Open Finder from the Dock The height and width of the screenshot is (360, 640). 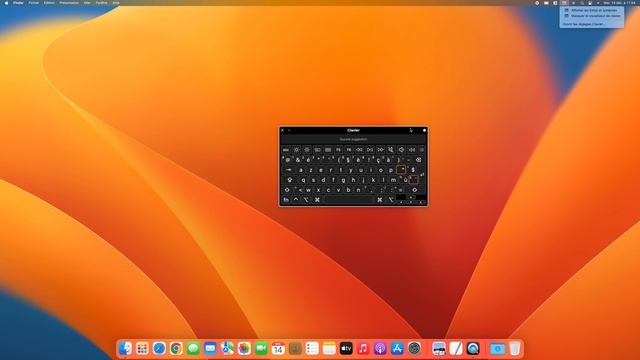pyautogui.click(x=125, y=348)
